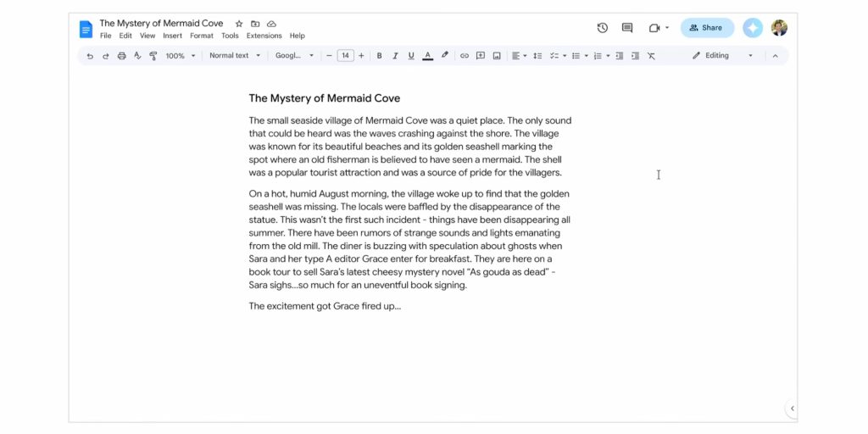Print the document using printer icon
The width and height of the screenshot is (868, 434).
[x=121, y=56]
